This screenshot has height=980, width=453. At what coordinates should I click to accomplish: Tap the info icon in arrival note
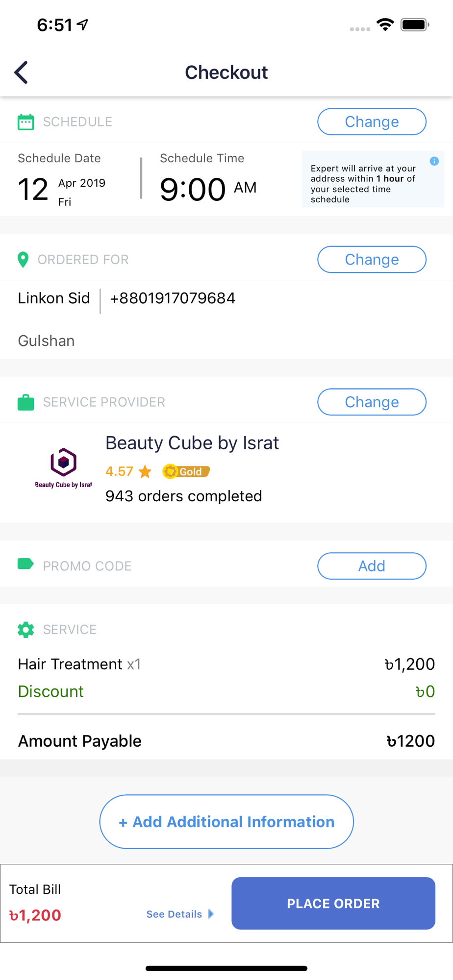click(434, 161)
